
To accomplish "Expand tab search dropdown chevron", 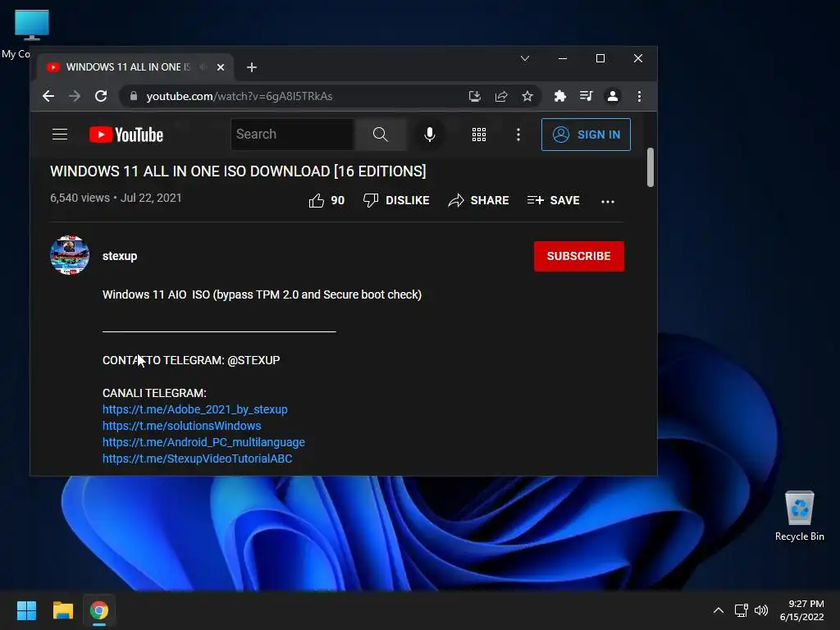I will 525,58.
